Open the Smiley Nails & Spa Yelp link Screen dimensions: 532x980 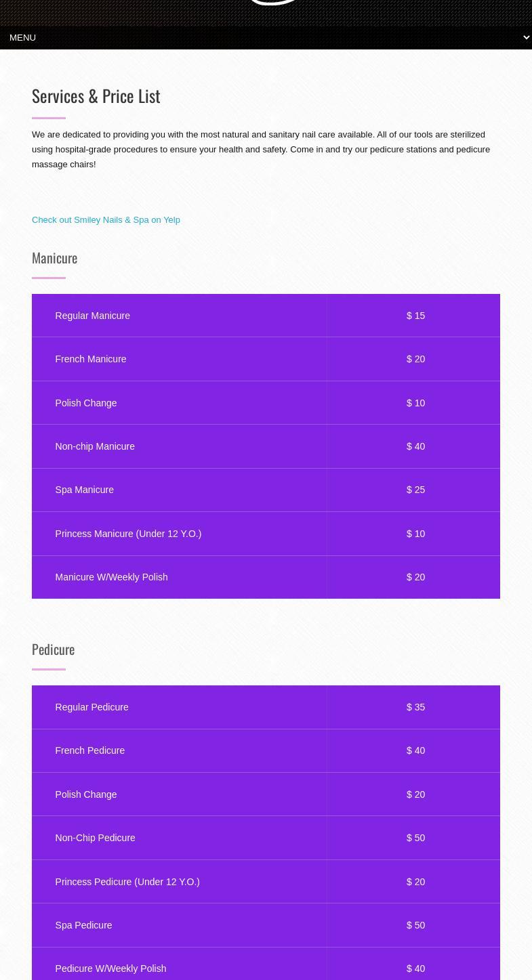[106, 220]
